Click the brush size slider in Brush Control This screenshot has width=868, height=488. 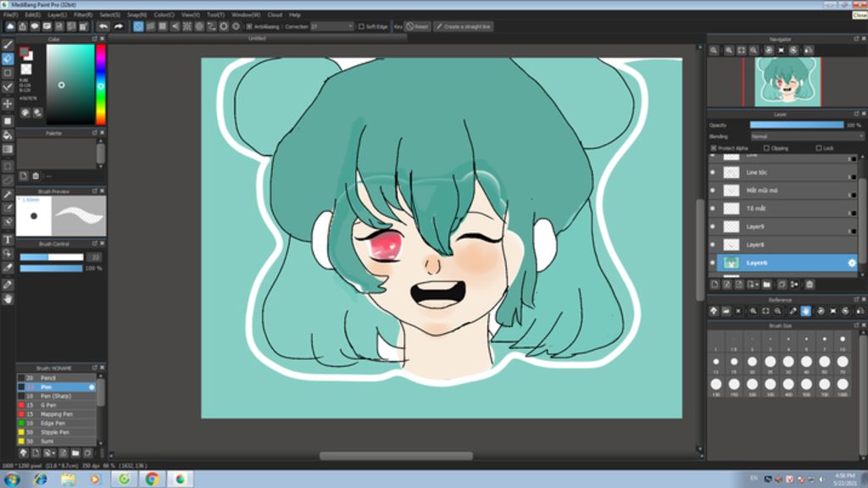tap(52, 258)
